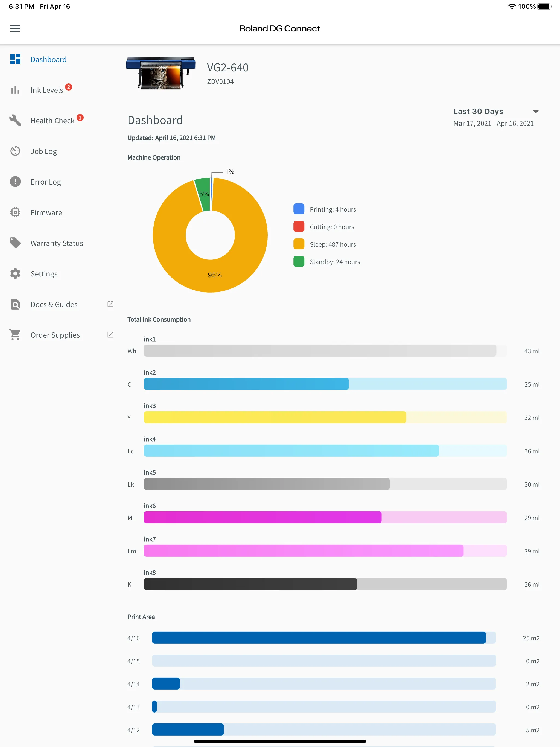The image size is (560, 747).
Task: Go to Settings page
Action: [x=44, y=274]
